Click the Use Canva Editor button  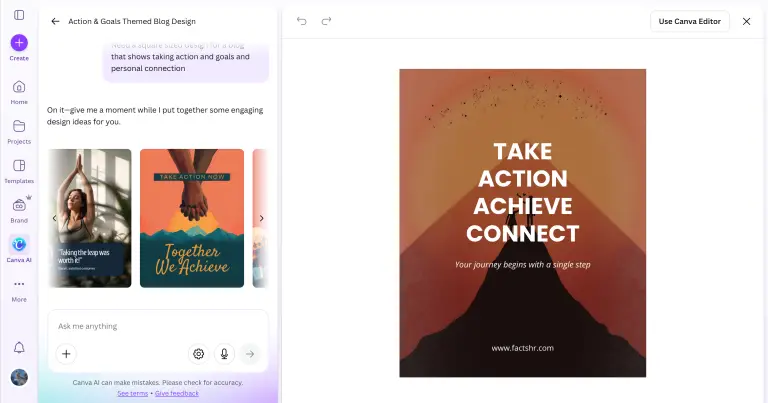[x=690, y=21]
